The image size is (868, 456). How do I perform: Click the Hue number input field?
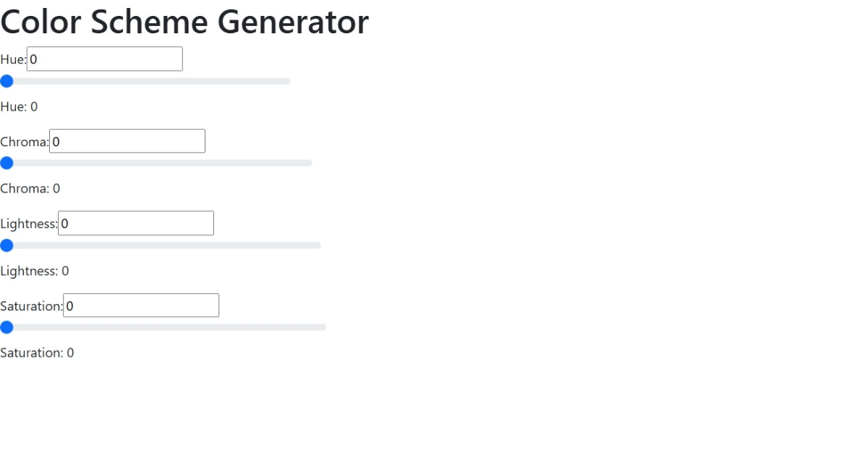click(104, 59)
